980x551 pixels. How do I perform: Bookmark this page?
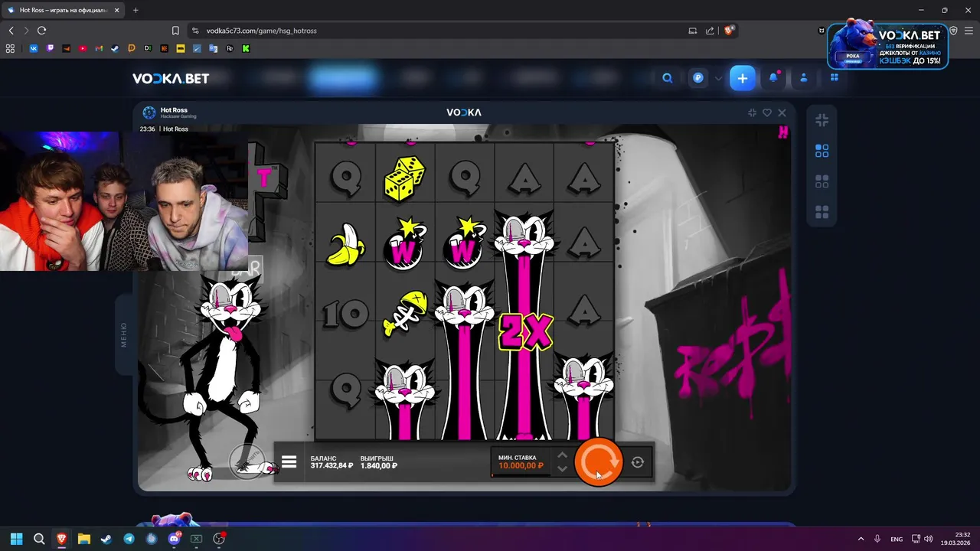[x=175, y=31]
